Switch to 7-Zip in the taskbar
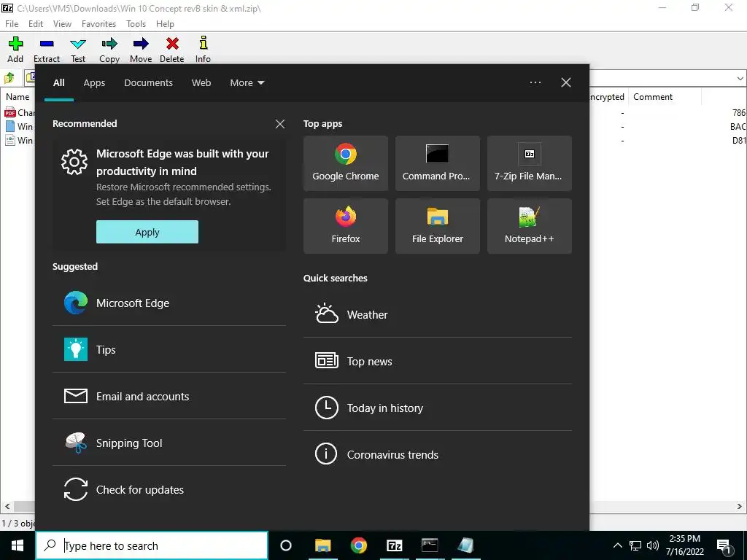The width and height of the screenshot is (747, 560). (394, 545)
